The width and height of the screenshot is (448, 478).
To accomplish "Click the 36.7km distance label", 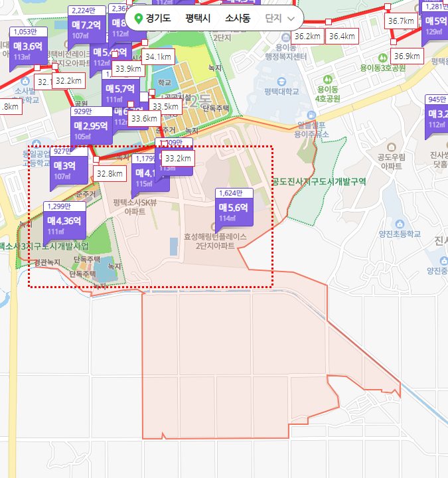I will coord(401,21).
